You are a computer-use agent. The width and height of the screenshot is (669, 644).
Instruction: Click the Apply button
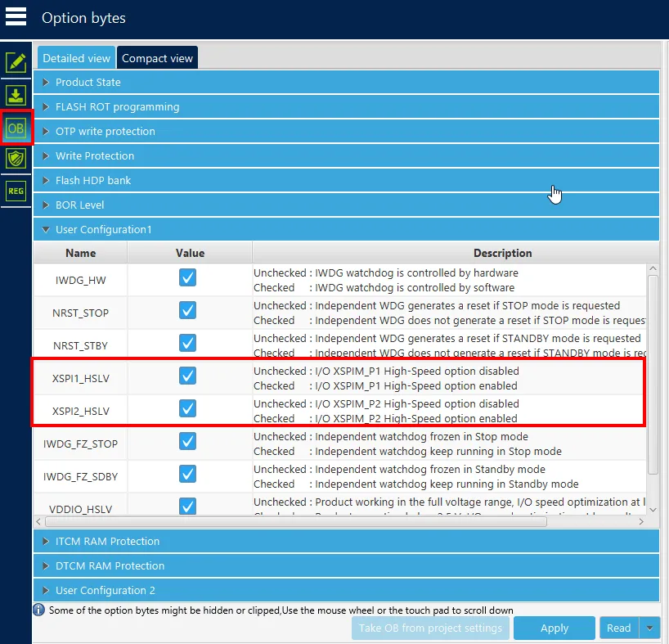coord(555,628)
